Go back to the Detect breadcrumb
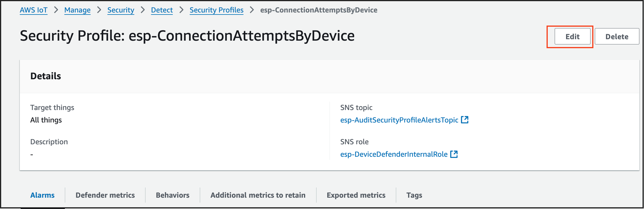This screenshot has height=209, width=644. 162,10
